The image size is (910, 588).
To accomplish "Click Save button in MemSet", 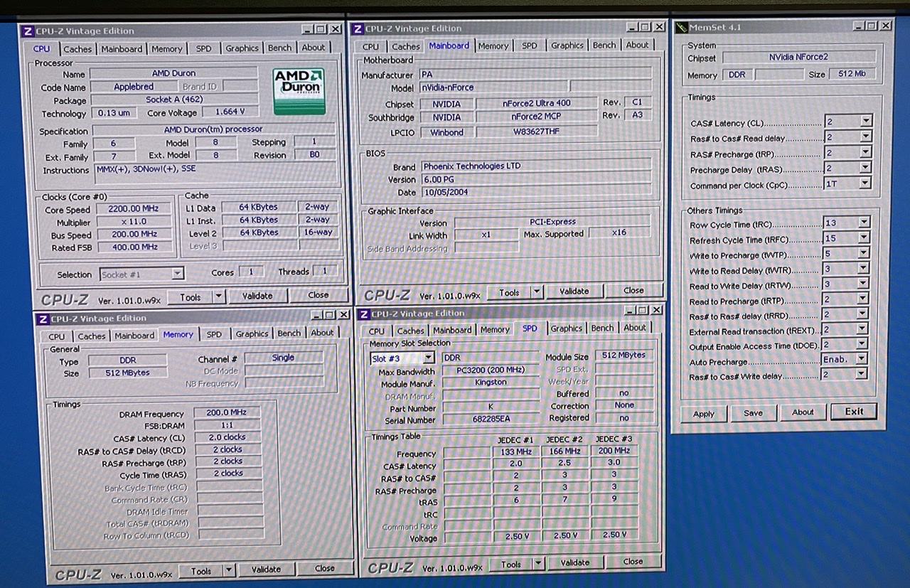I will coord(753,413).
